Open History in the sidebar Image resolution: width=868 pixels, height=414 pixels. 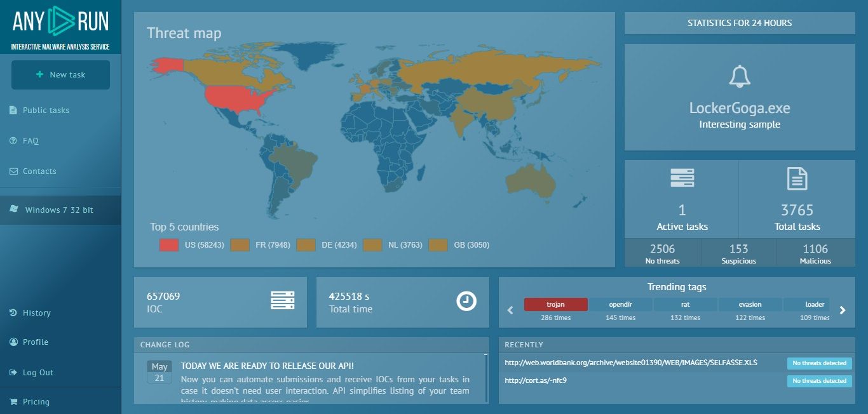click(36, 313)
